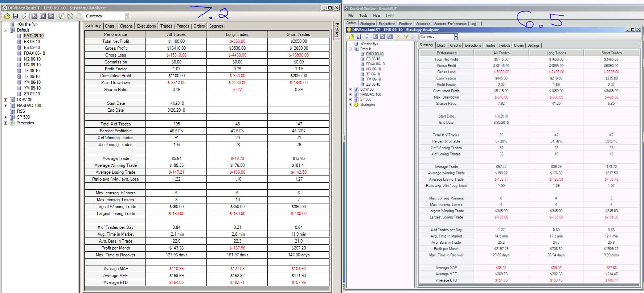Click the yellow notes with pencil icon
The width and height of the screenshot is (644, 293).
click(x=406, y=37)
